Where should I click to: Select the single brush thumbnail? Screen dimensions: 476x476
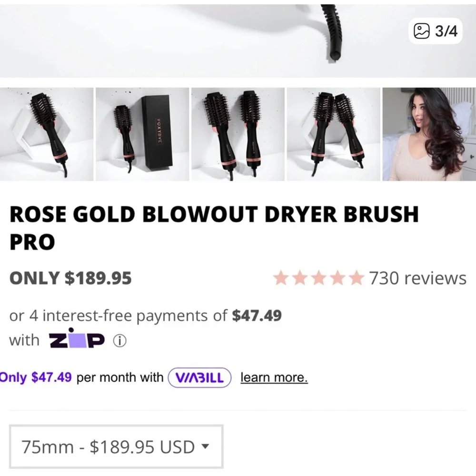tap(47, 134)
